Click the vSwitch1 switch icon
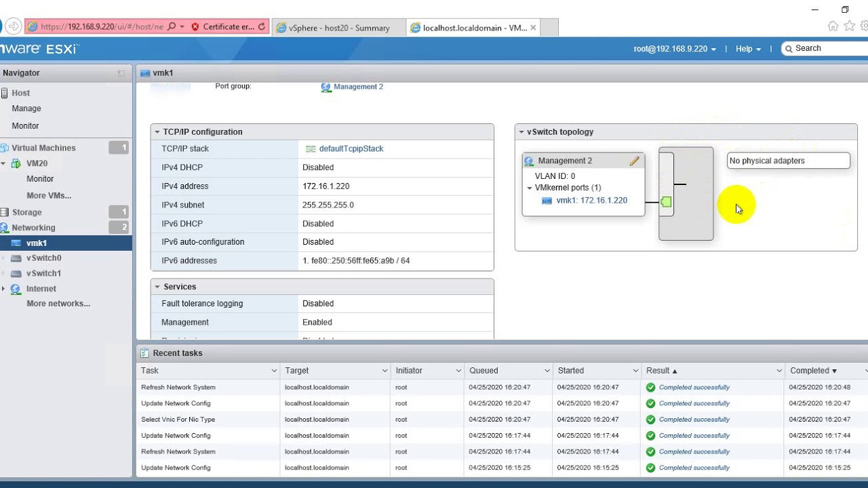Screen dimensions: 868x488 click(x=16, y=274)
